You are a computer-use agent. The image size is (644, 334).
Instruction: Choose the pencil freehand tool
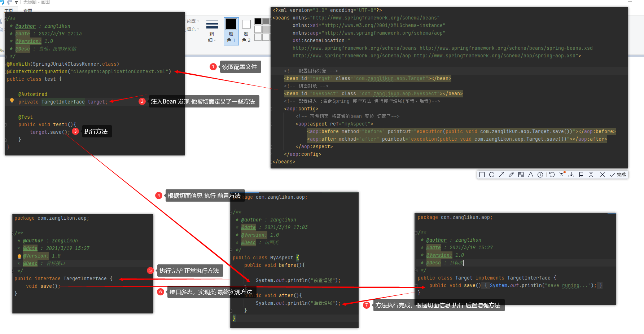point(511,175)
